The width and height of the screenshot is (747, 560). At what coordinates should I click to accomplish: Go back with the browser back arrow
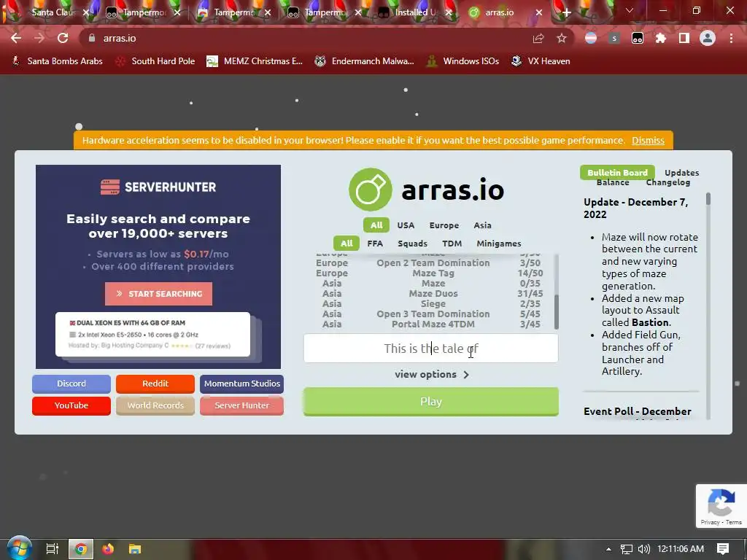tap(16, 38)
